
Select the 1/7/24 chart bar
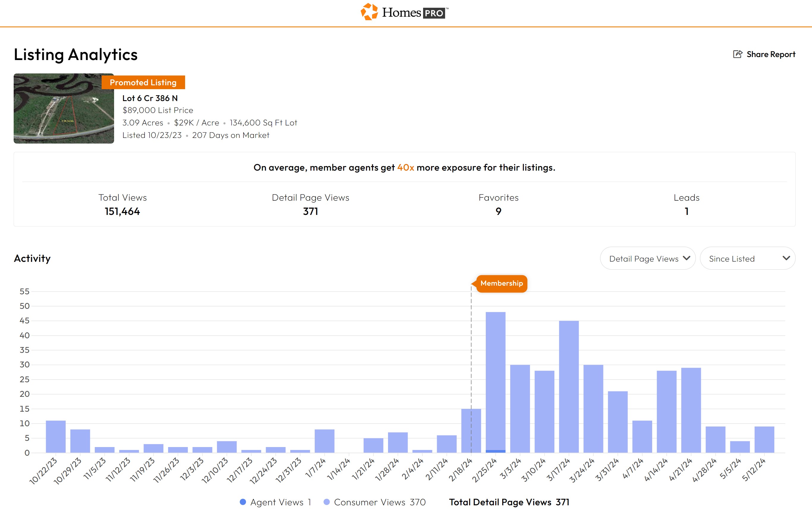pyautogui.click(x=324, y=441)
